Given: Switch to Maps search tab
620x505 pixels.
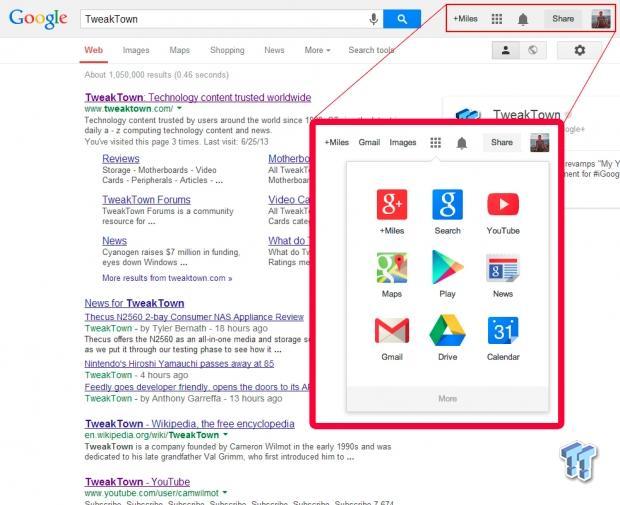Looking at the screenshot, I should [180, 50].
